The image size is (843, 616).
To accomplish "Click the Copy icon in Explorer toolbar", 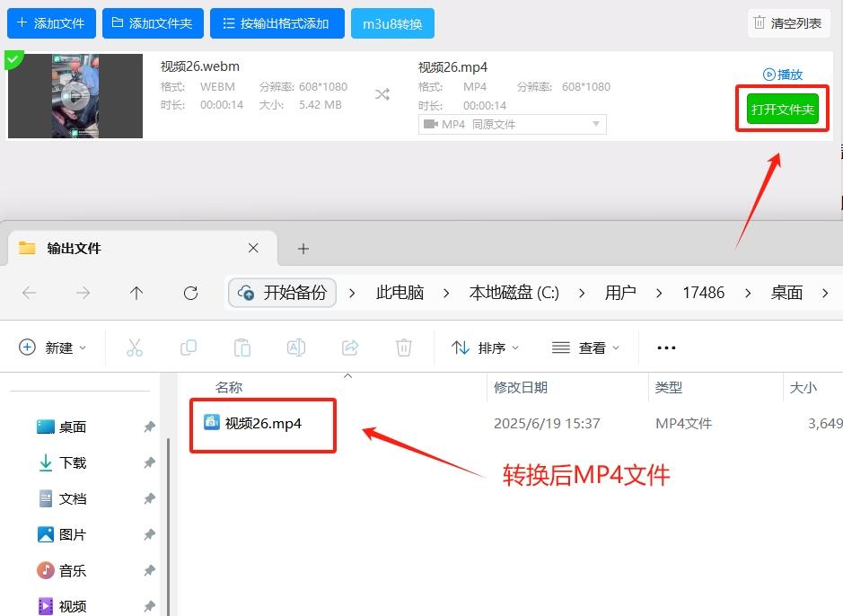I will point(189,348).
